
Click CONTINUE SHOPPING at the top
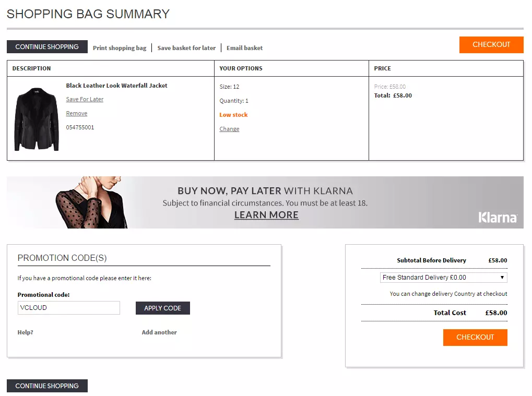pyautogui.click(x=46, y=46)
